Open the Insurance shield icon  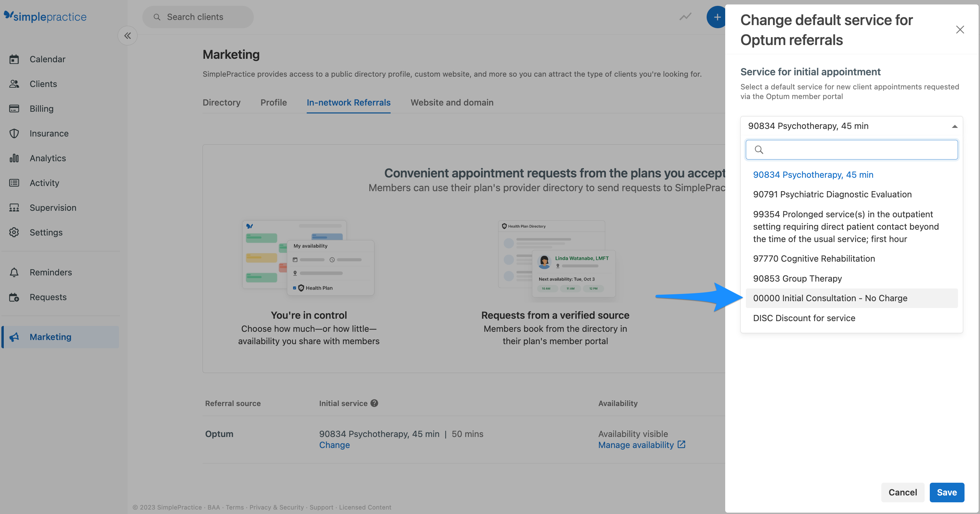click(14, 133)
